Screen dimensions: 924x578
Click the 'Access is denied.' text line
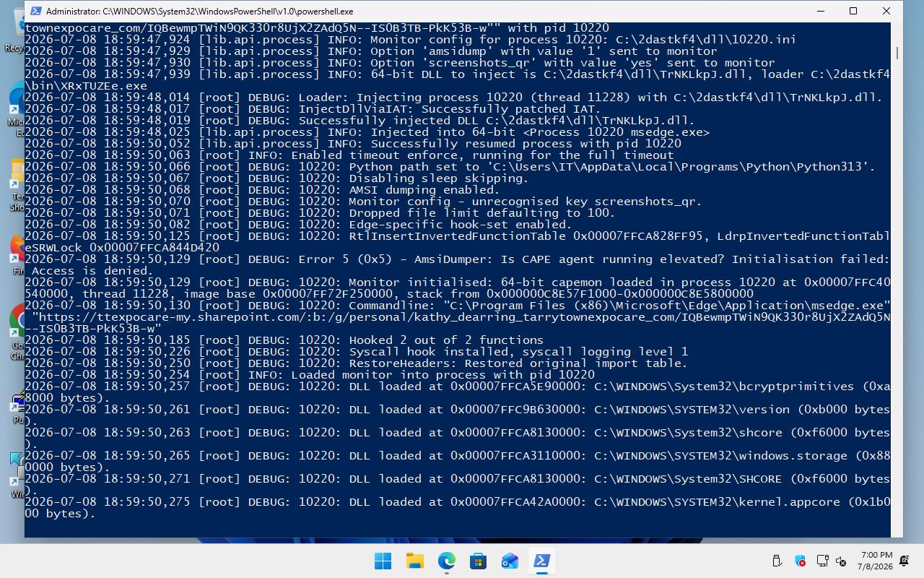coord(92,271)
